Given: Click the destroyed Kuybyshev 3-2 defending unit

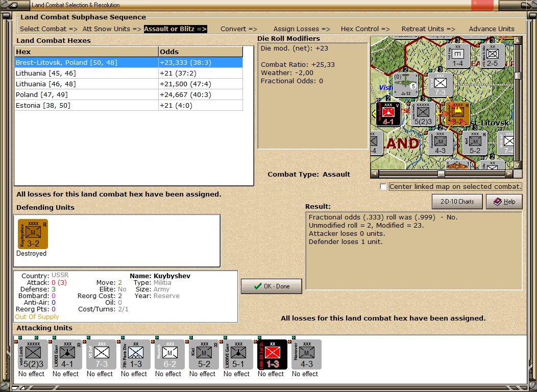Looking at the screenshot, I should (x=33, y=234).
